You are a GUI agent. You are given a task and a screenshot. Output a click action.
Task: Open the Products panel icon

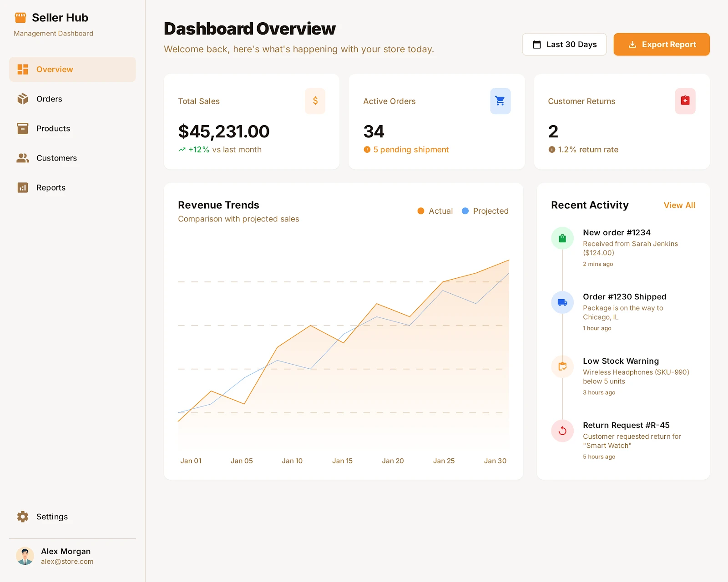coord(22,128)
